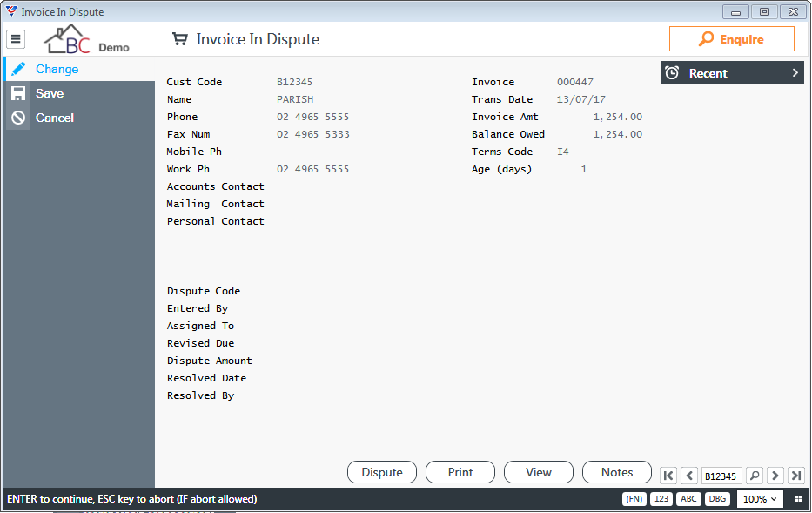The image size is (812, 513).
Task: Click the shopping cart icon by the title
Action: [x=179, y=39]
